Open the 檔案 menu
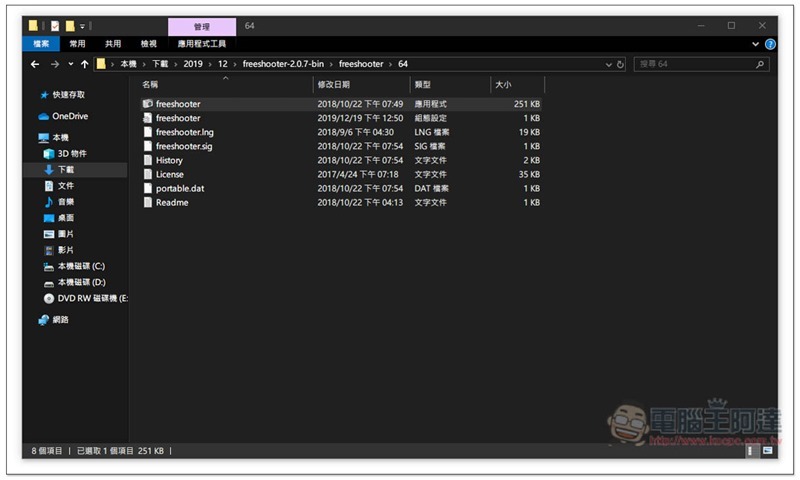 41,44
